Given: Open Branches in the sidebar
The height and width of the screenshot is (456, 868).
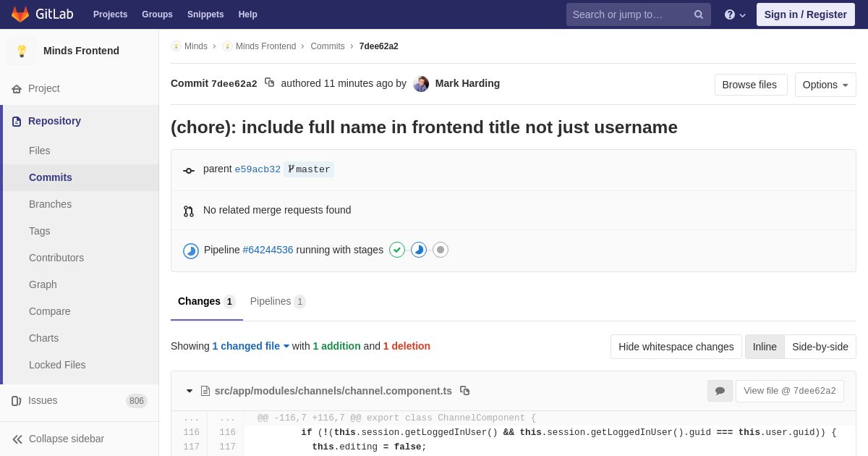Looking at the screenshot, I should click(x=80, y=204).
